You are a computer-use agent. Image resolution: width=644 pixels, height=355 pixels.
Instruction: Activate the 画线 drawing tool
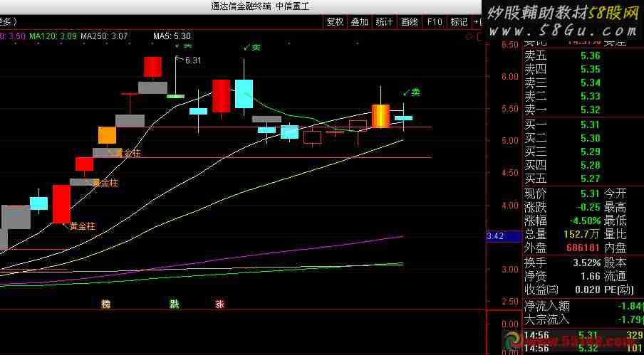409,22
